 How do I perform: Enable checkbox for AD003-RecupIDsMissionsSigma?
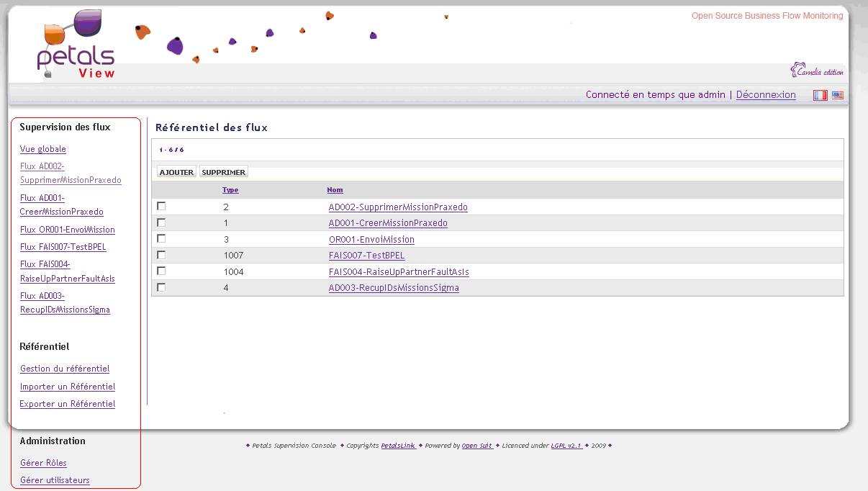point(161,287)
